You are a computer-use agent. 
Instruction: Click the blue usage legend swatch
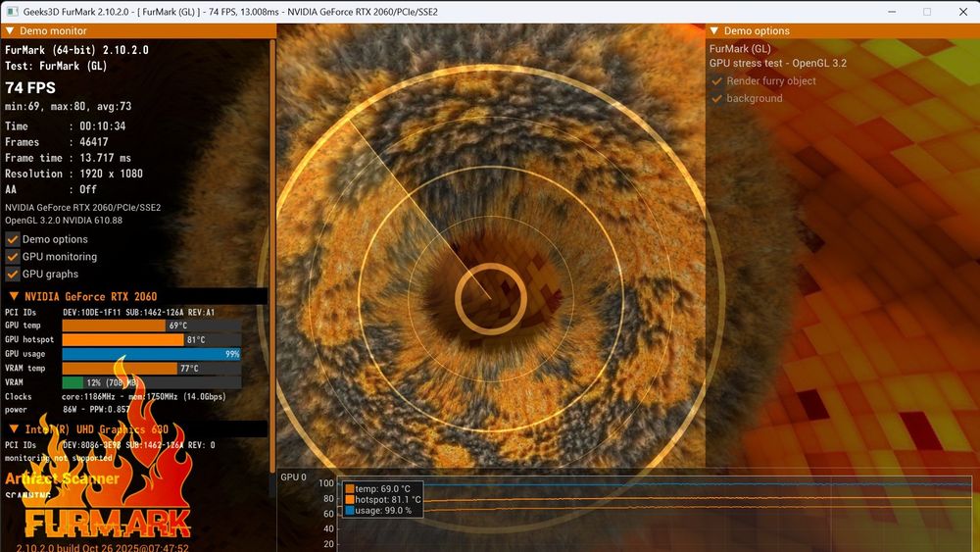click(350, 510)
